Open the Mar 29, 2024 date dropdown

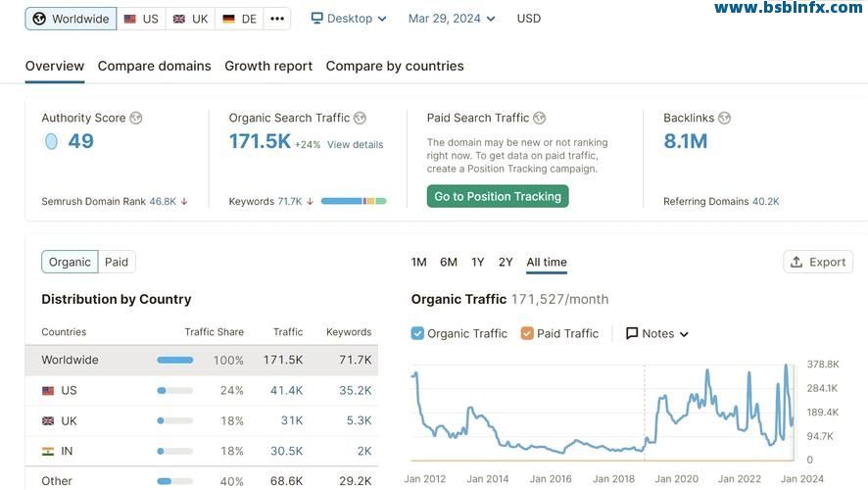(452, 19)
